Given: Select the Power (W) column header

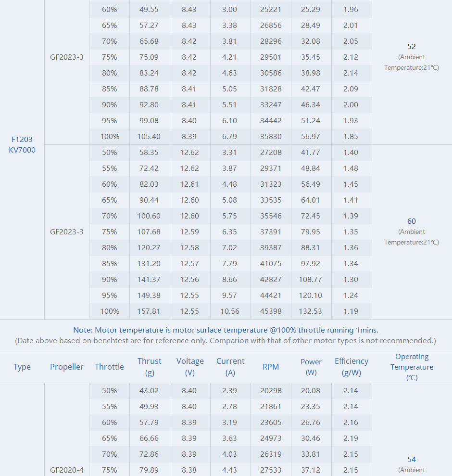Looking at the screenshot, I should pos(311,367).
